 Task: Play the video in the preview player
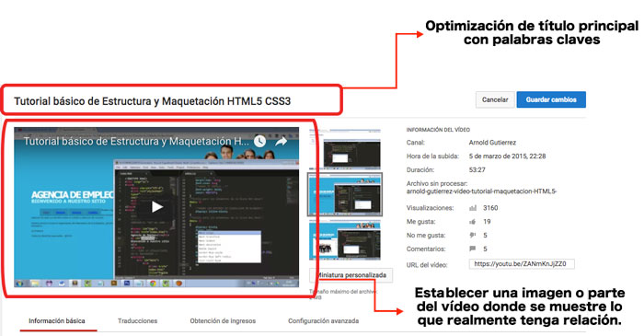pos(157,206)
